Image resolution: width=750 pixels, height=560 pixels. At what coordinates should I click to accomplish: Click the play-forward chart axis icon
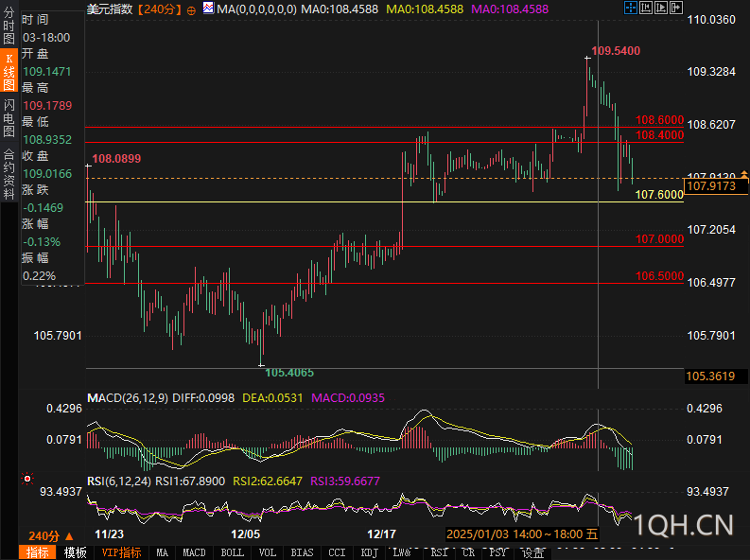[x=661, y=8]
